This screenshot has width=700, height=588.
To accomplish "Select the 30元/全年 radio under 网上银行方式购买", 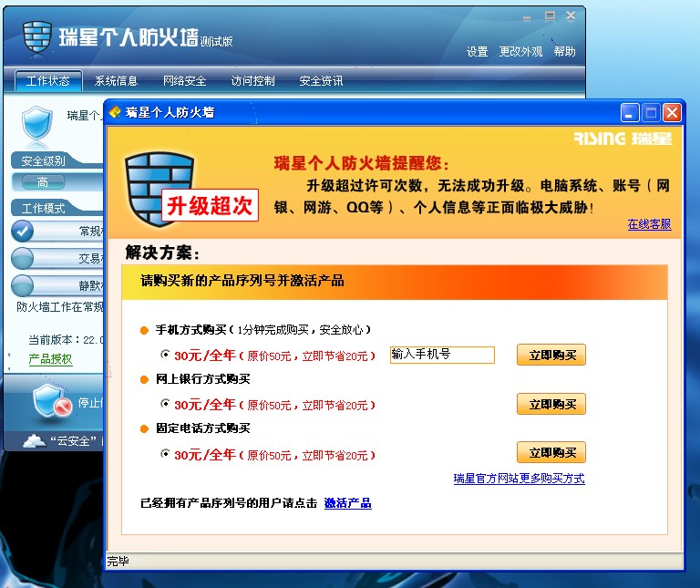I will pyautogui.click(x=165, y=404).
